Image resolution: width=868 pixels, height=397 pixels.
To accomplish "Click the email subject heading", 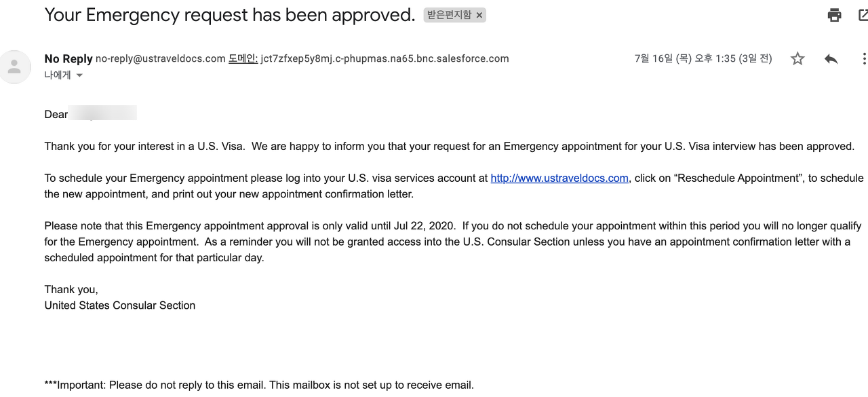I will 229,15.
